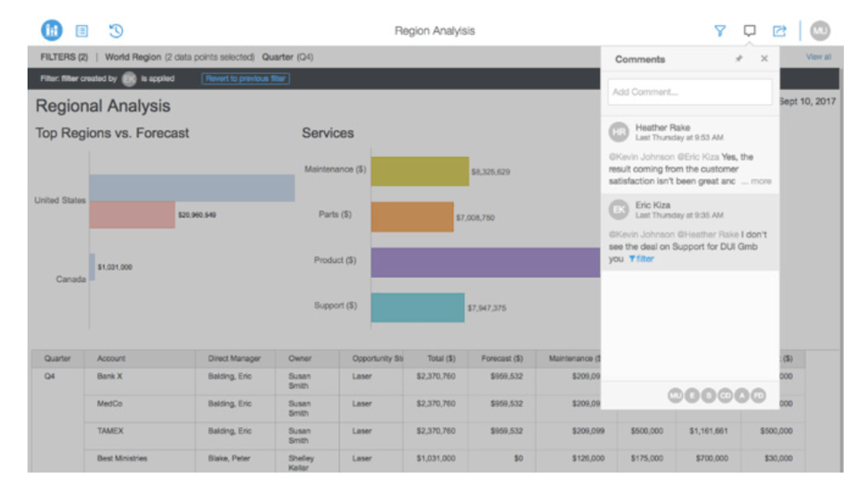This screenshot has height=504, width=868.
Task: Click Revert to previous filter button
Action: coord(246,78)
